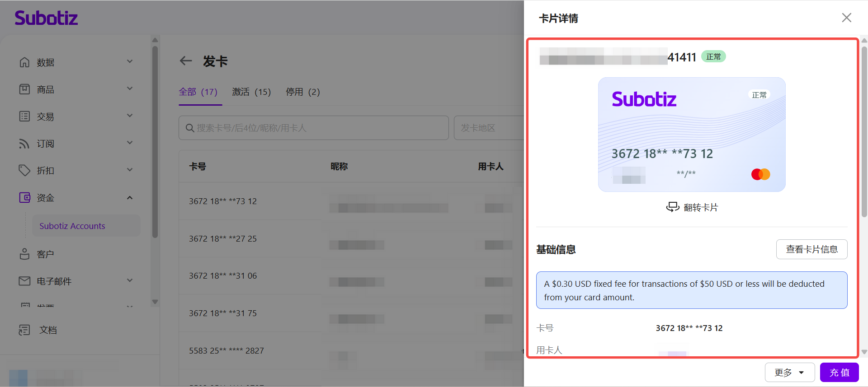Select the 折扣 tag icon in sidebar

(x=24, y=170)
